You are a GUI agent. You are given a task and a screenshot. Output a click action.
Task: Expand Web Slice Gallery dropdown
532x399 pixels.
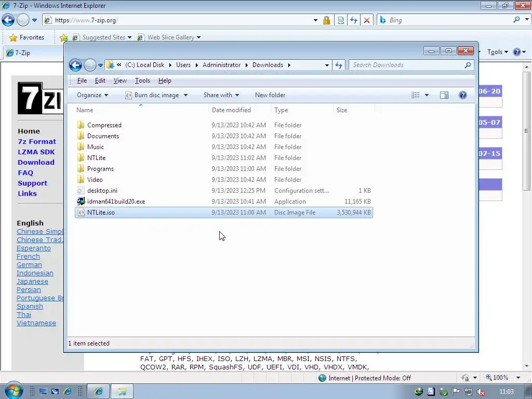(198, 37)
